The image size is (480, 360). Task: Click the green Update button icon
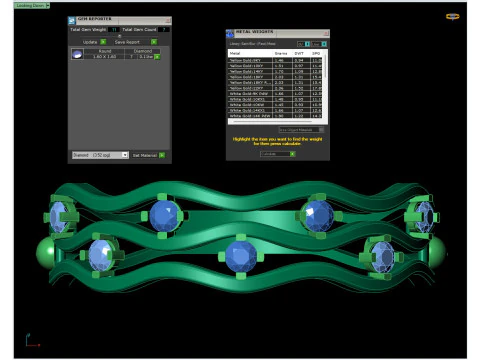click(103, 42)
